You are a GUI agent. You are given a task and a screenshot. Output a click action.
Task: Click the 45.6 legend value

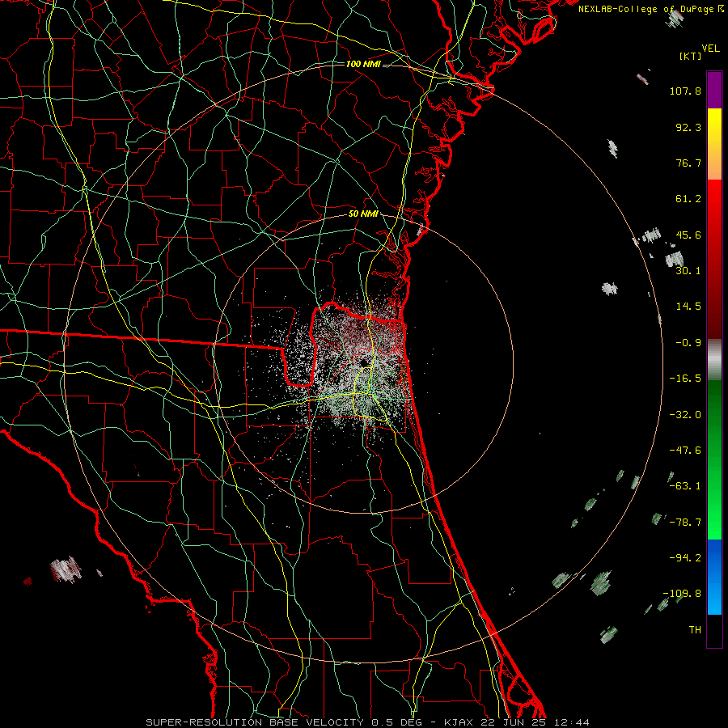[688, 235]
